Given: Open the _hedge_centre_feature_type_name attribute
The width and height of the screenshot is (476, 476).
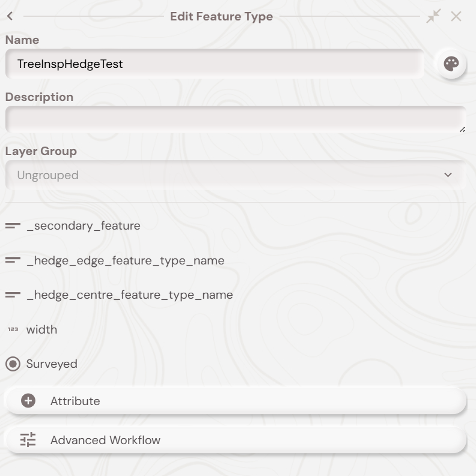Looking at the screenshot, I should pos(130,295).
